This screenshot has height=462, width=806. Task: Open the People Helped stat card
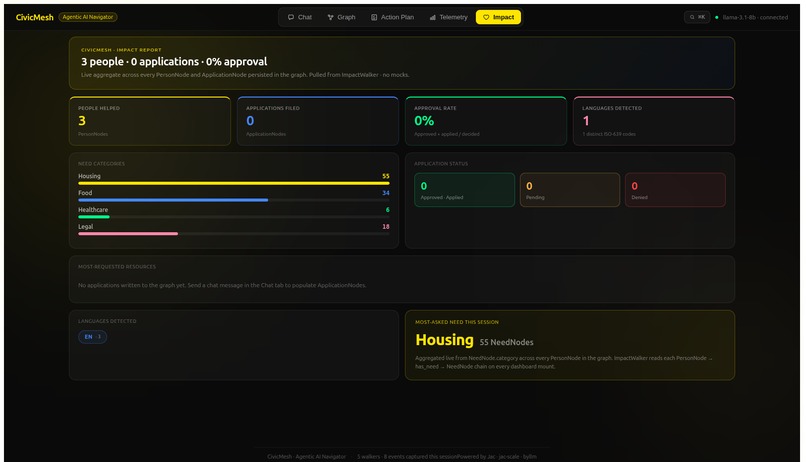tap(150, 121)
